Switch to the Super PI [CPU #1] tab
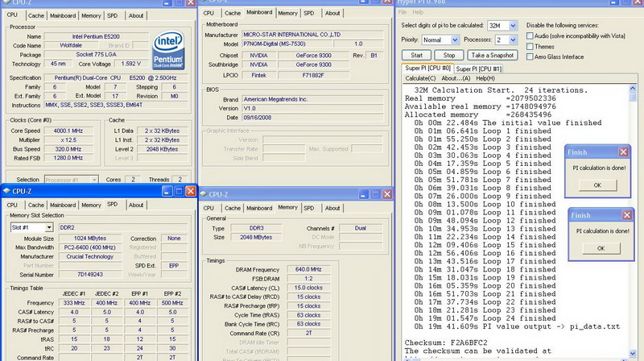The image size is (644, 361). click(478, 68)
